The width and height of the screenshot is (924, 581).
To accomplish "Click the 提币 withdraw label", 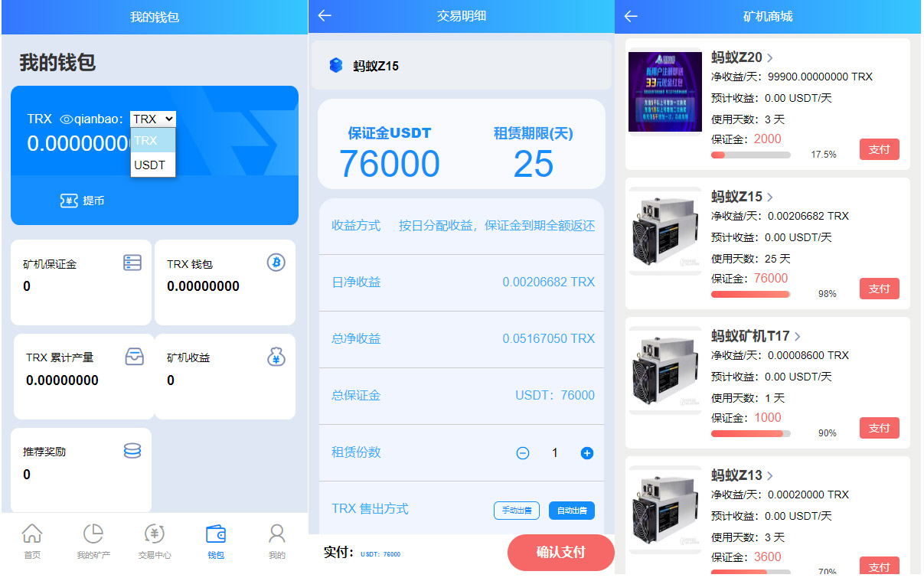I will click(93, 201).
